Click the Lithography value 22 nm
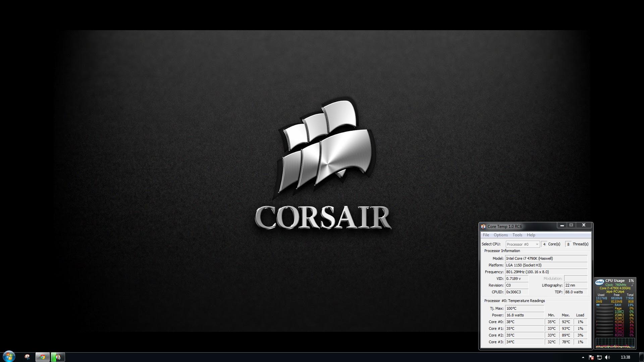This screenshot has width=644, height=362. pos(576,285)
